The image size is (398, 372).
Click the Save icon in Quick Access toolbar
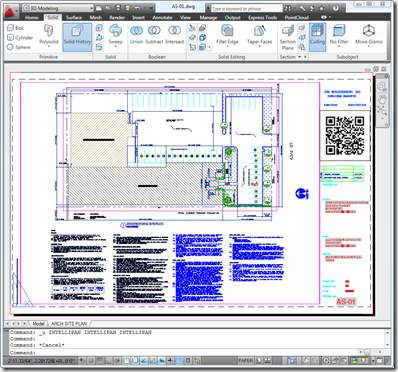tap(118, 8)
